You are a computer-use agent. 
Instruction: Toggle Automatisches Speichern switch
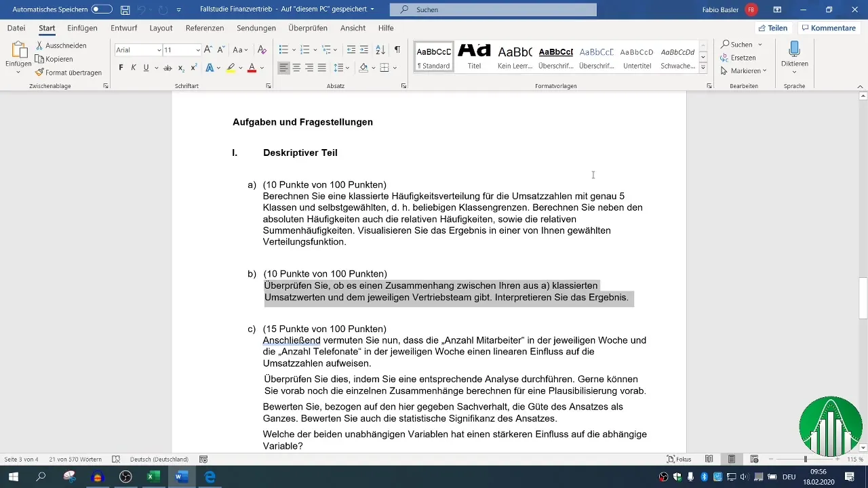(102, 9)
